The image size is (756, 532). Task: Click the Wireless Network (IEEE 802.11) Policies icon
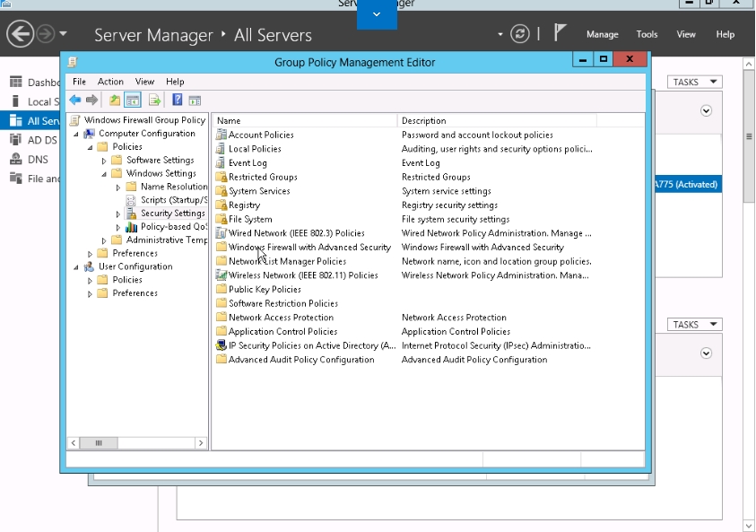(x=222, y=275)
